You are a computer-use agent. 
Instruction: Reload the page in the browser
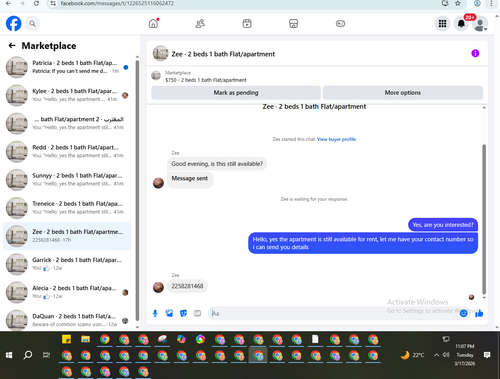36,3
